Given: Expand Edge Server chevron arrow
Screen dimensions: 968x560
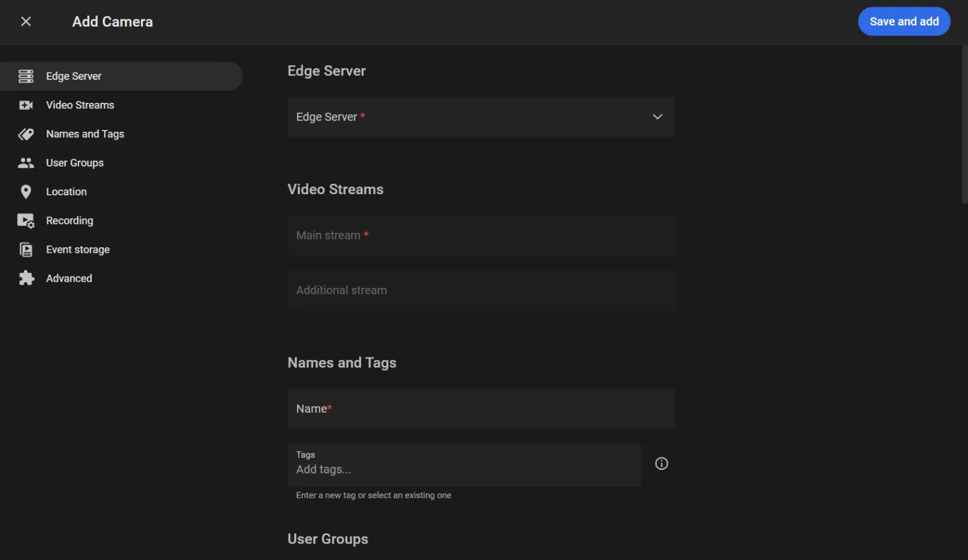Looking at the screenshot, I should [x=657, y=117].
